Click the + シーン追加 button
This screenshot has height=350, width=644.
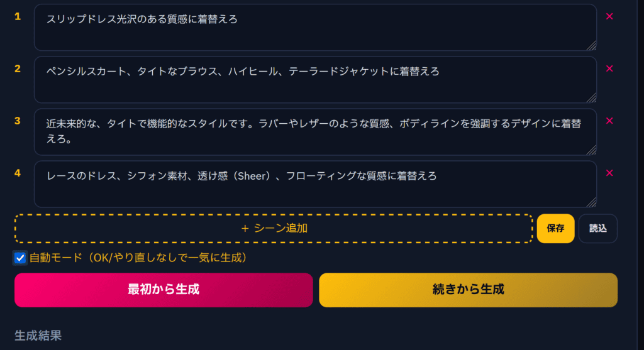click(274, 228)
